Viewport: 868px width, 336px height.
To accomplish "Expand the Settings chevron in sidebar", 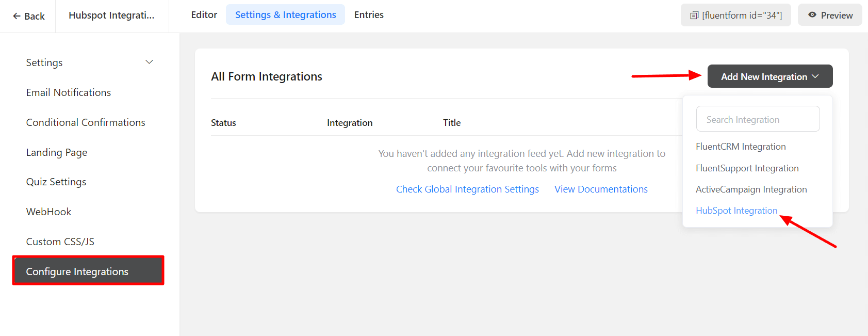I will 149,62.
